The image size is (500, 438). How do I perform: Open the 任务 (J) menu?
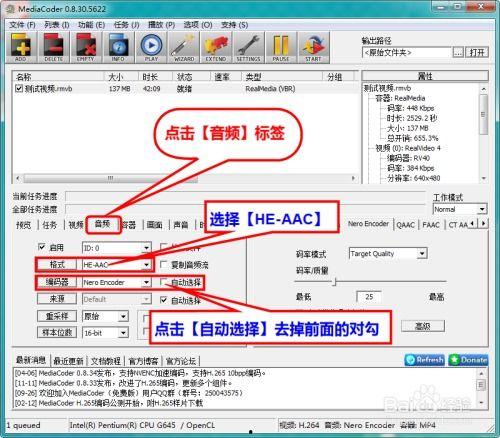point(126,25)
